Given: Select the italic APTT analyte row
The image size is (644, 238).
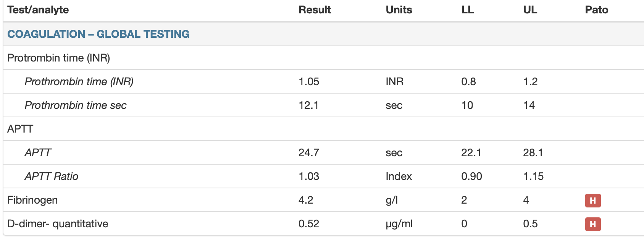Looking at the screenshot, I should (38, 152).
